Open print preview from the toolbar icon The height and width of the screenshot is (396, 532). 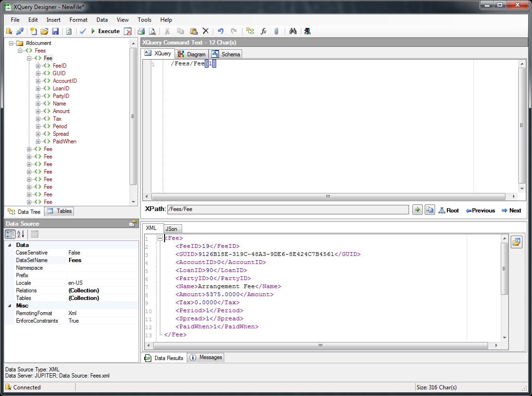click(x=152, y=31)
